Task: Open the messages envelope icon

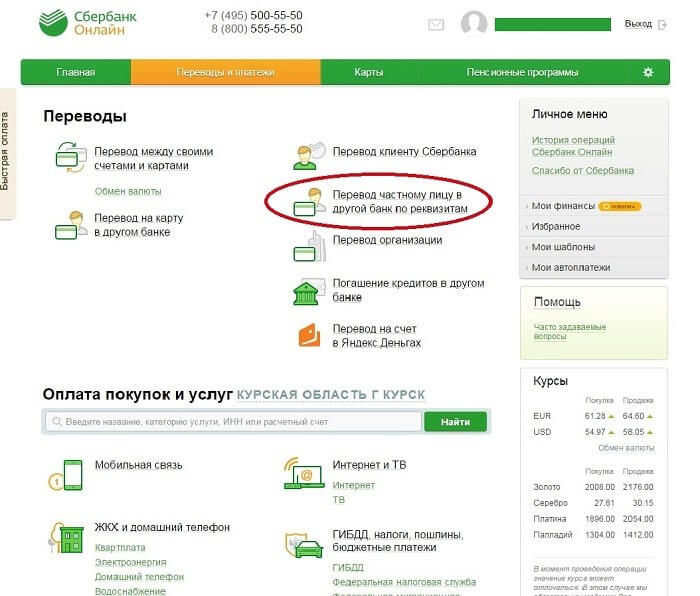Action: tap(436, 25)
